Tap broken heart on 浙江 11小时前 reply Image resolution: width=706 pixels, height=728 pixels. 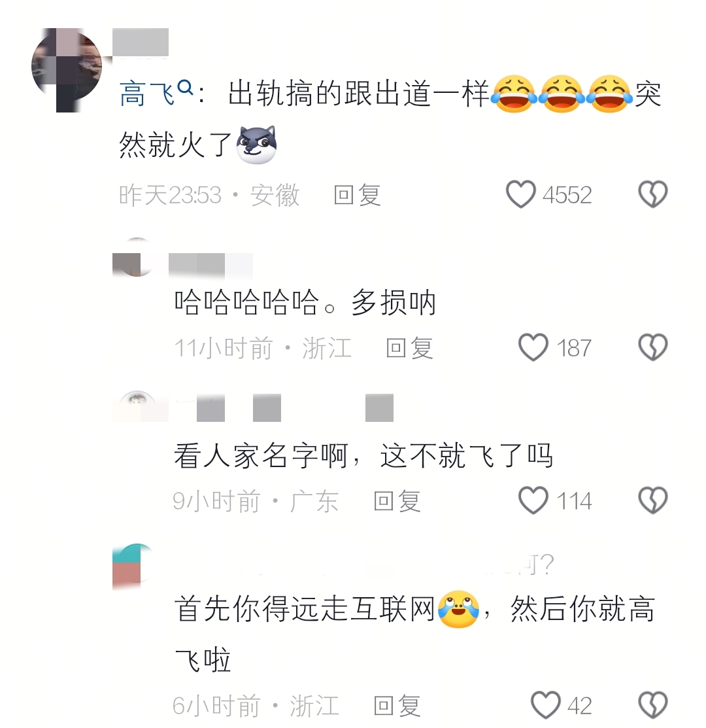[652, 347]
